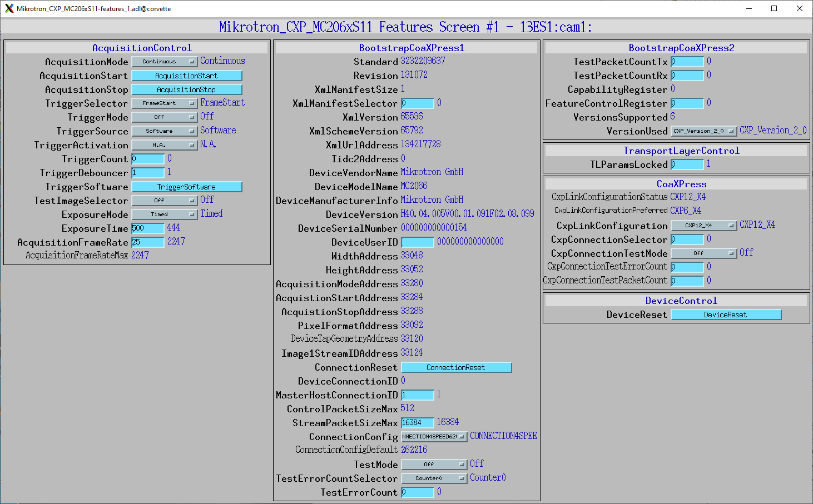Click the FeatureControlRegister input field
813x504 pixels.
(687, 103)
